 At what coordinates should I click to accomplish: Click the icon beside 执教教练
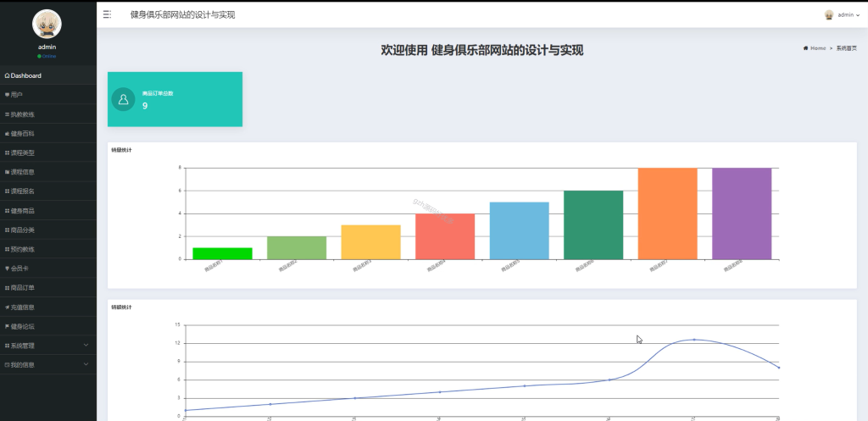[7, 114]
